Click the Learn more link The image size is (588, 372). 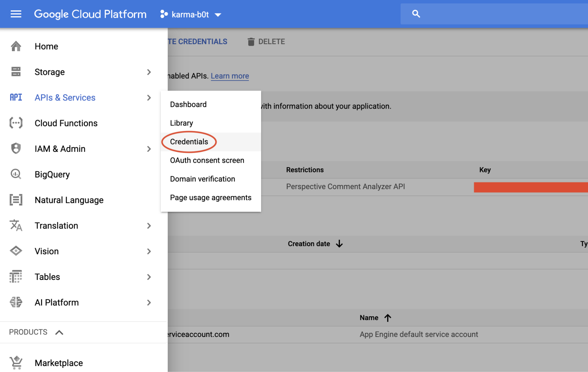click(230, 76)
